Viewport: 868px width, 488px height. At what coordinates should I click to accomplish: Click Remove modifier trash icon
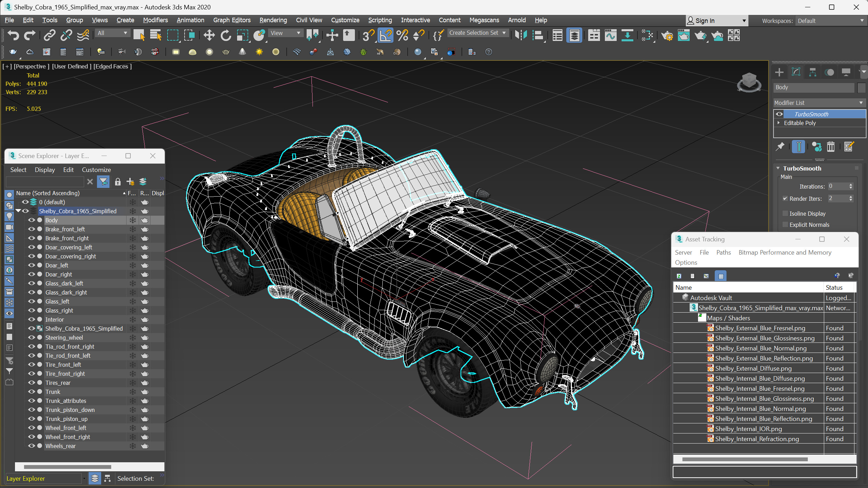830,147
